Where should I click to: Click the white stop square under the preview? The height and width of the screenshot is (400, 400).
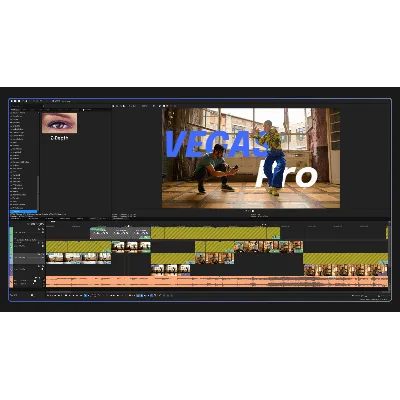click(253, 211)
